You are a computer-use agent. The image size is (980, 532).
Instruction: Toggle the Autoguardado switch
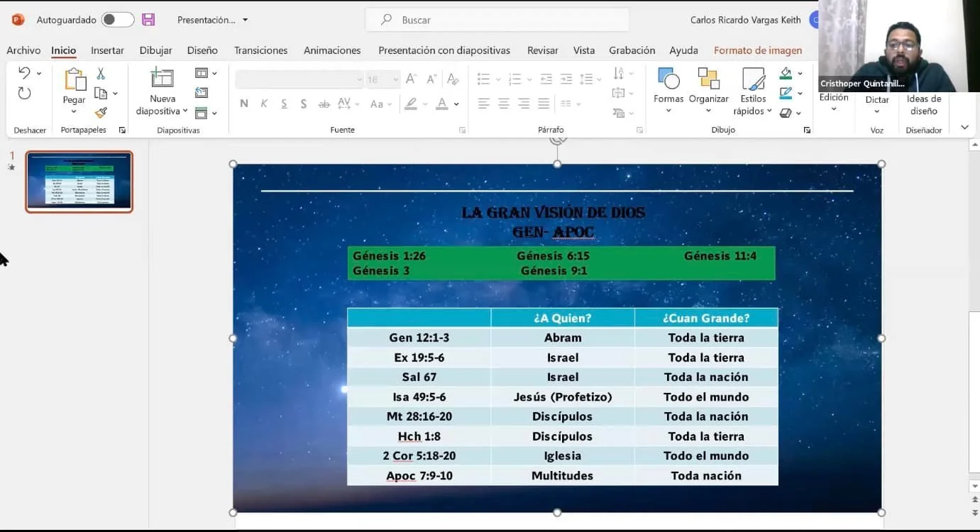[x=118, y=20]
